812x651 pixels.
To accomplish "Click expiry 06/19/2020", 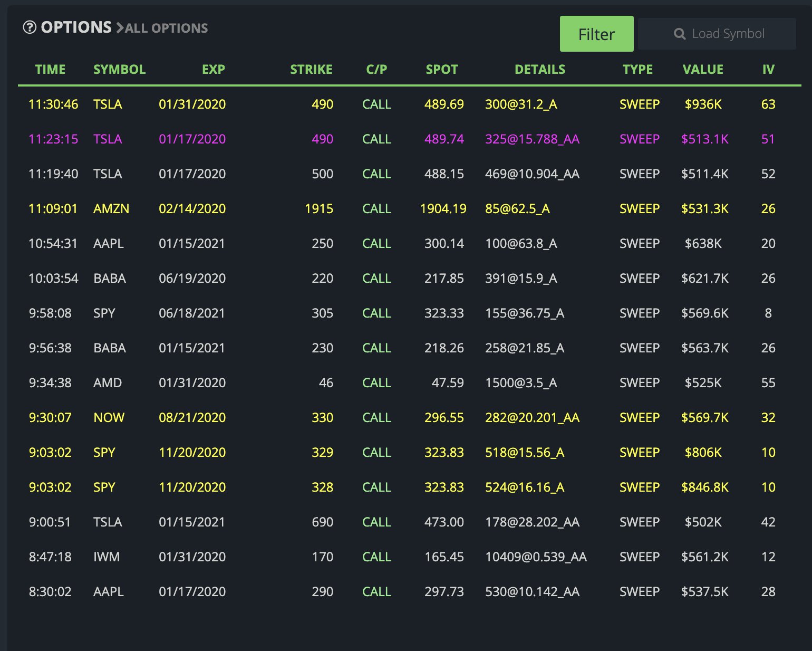I will pyautogui.click(x=192, y=278).
